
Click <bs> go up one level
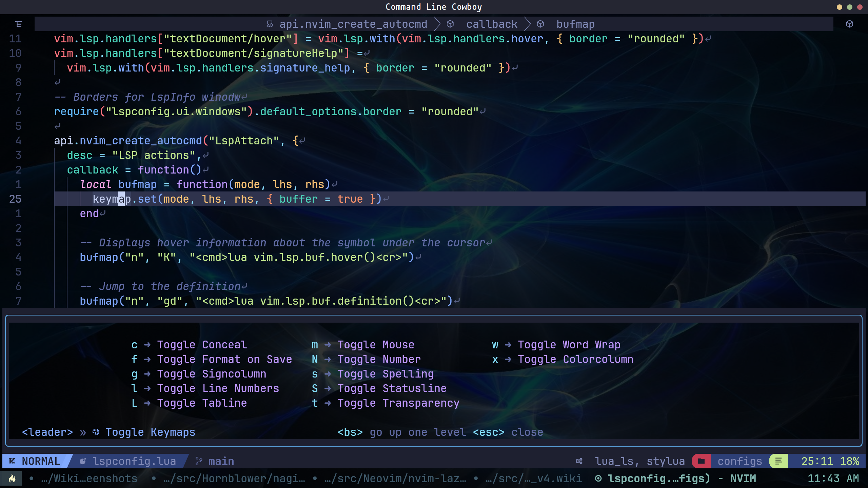[401, 432]
